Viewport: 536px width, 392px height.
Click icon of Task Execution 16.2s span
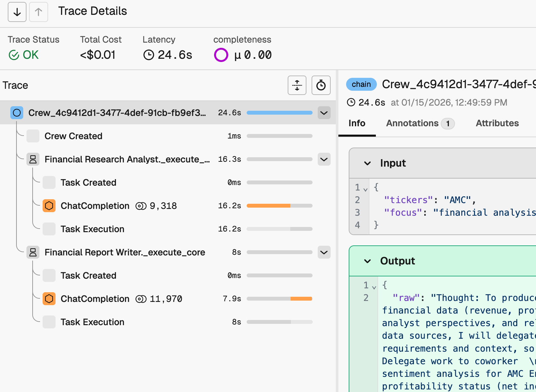(49, 229)
